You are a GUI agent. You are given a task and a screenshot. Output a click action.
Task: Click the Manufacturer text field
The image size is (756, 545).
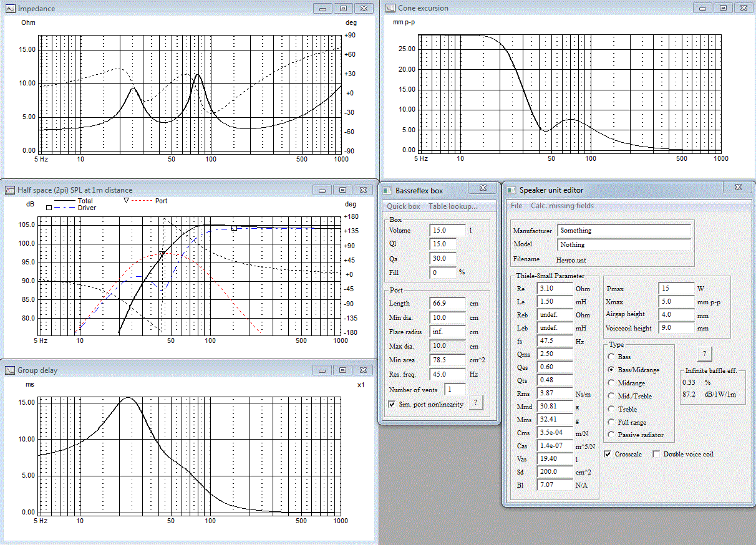click(x=624, y=231)
